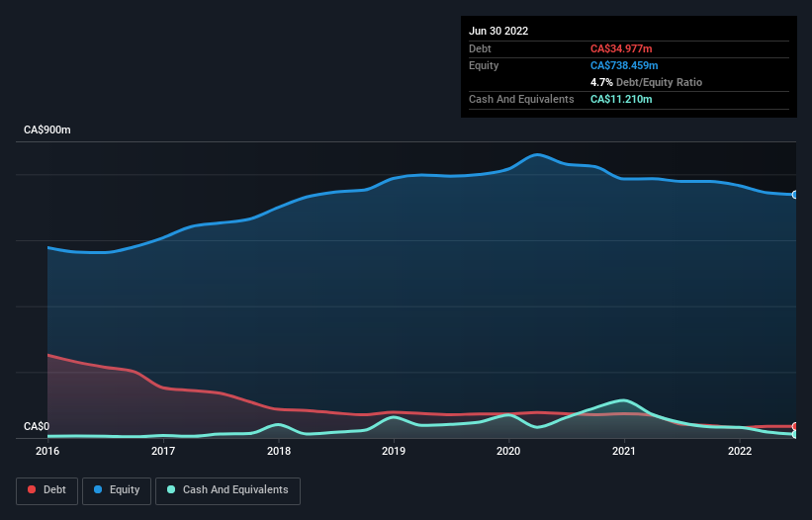Click the Debt label in tooltip
This screenshot has height=520, width=812.
pyautogui.click(x=480, y=48)
